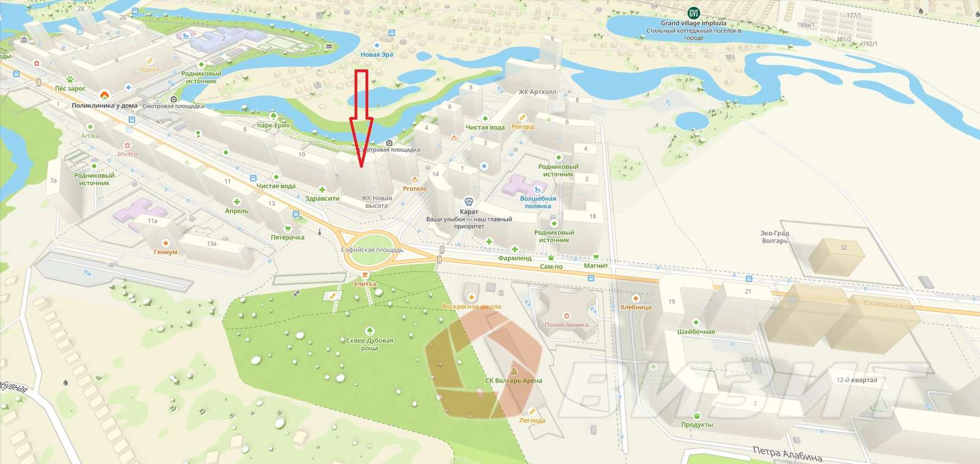Open the Улитка cafe marker

pyautogui.click(x=364, y=274)
